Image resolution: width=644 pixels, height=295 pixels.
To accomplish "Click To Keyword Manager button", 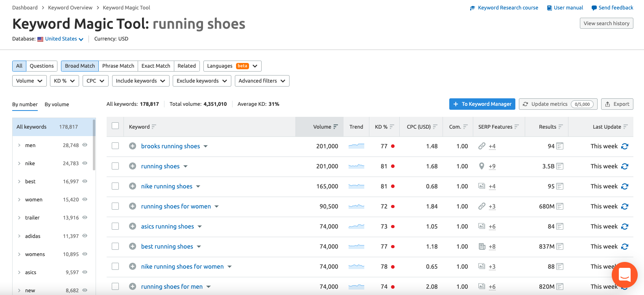I will [x=482, y=104].
